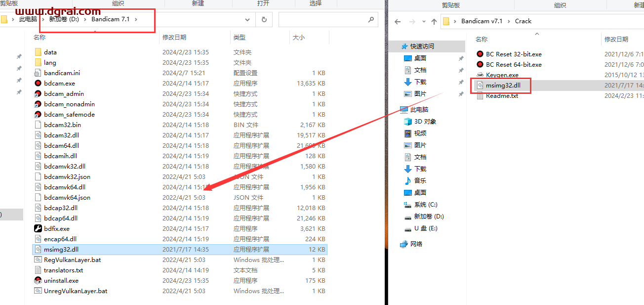Select the data folder icon
The width and height of the screenshot is (644, 305).
pos(38,52)
